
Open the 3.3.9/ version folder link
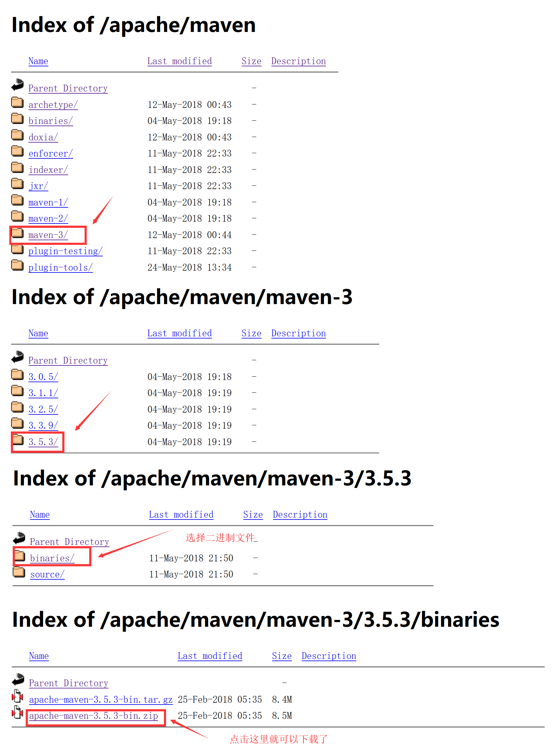tap(43, 426)
